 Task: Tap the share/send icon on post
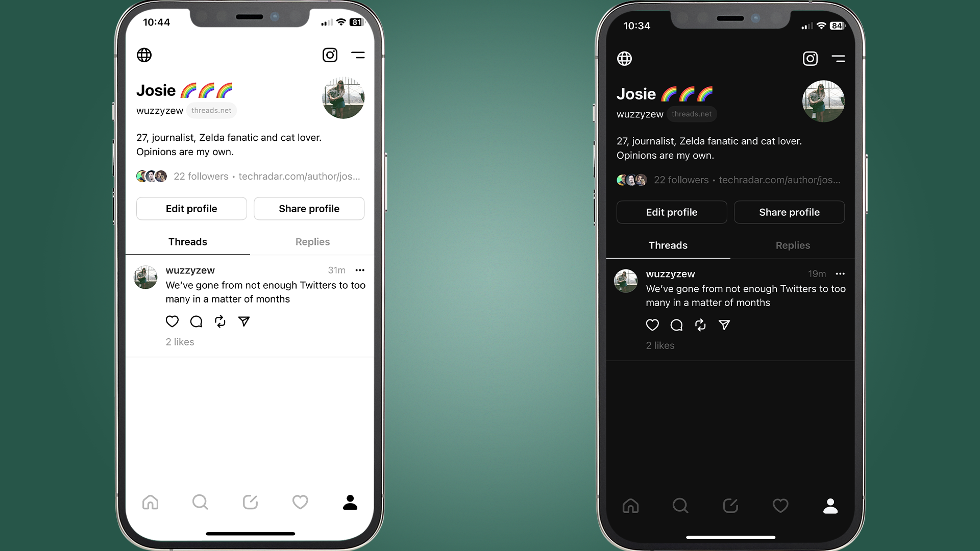coord(243,321)
